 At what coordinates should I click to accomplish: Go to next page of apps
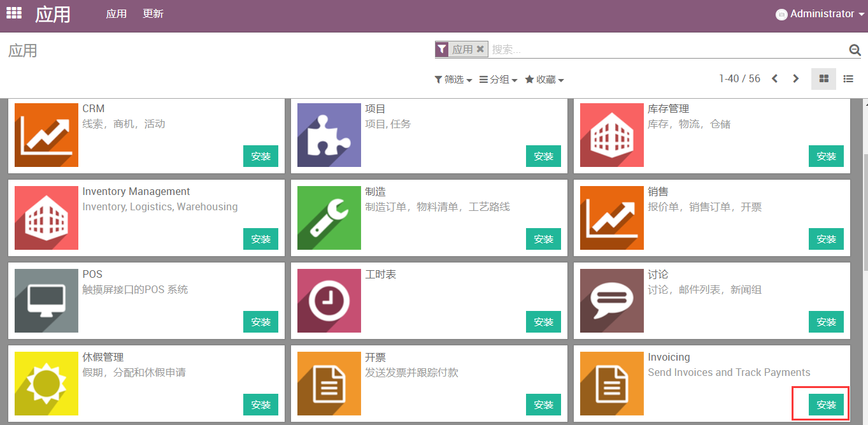795,78
